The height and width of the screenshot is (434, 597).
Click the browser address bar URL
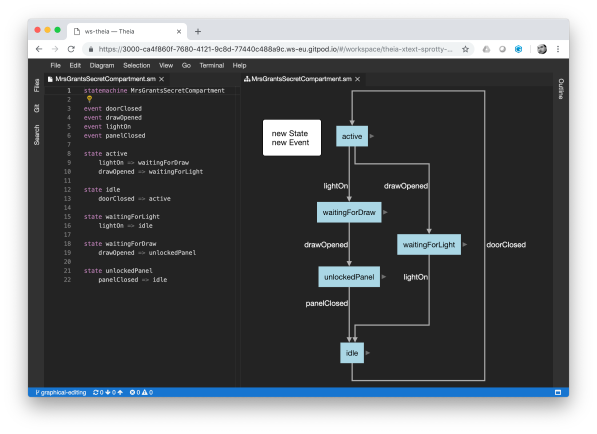(x=275, y=49)
